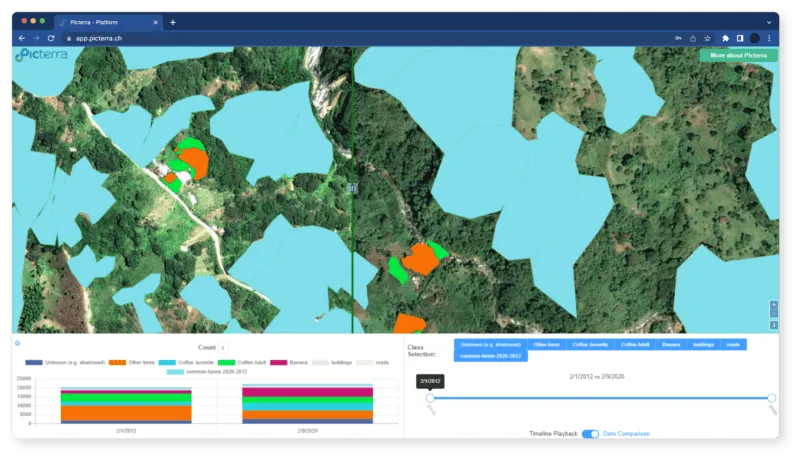Open the browser side panel icon
800x459 pixels.
tap(740, 38)
